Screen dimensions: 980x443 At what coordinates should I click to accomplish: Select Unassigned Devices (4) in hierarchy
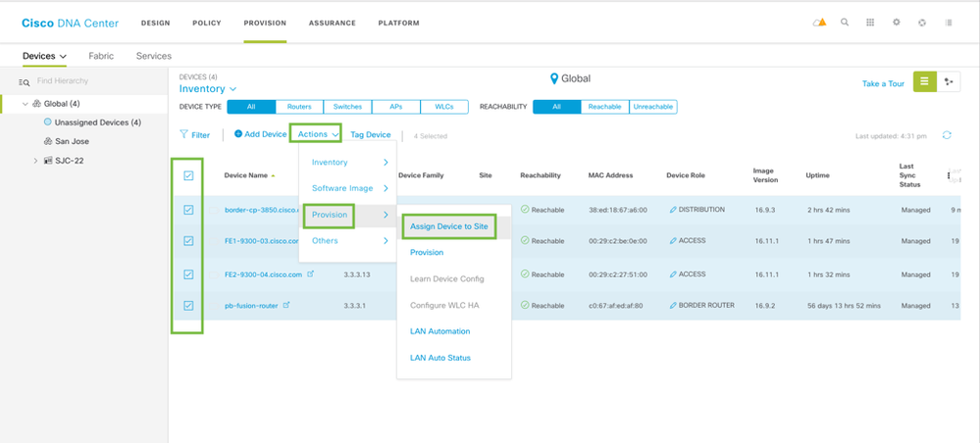click(x=97, y=123)
